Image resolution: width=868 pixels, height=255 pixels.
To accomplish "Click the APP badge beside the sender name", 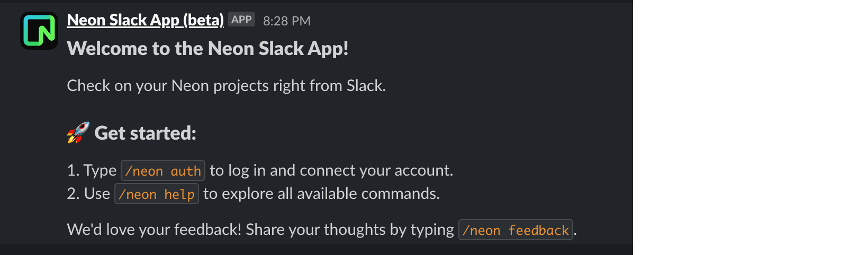I will point(241,20).
